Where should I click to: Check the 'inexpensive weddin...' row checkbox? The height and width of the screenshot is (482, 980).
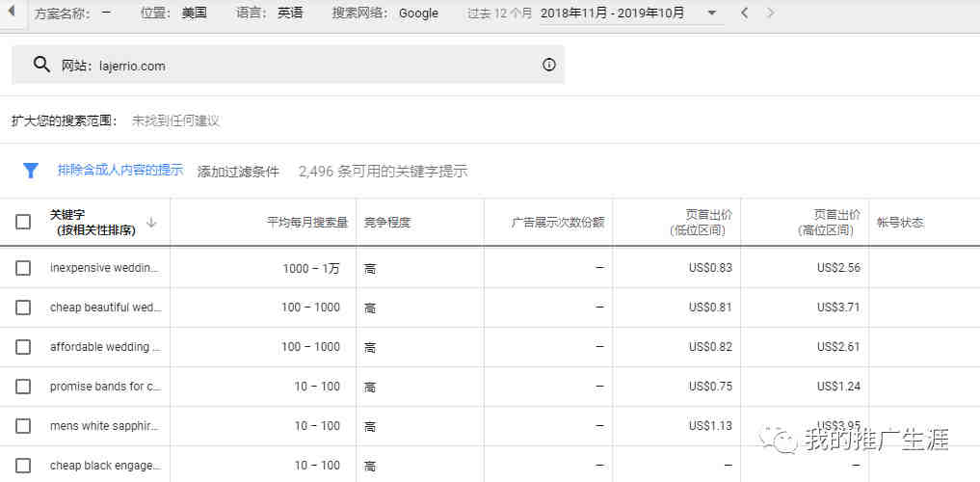(x=23, y=268)
